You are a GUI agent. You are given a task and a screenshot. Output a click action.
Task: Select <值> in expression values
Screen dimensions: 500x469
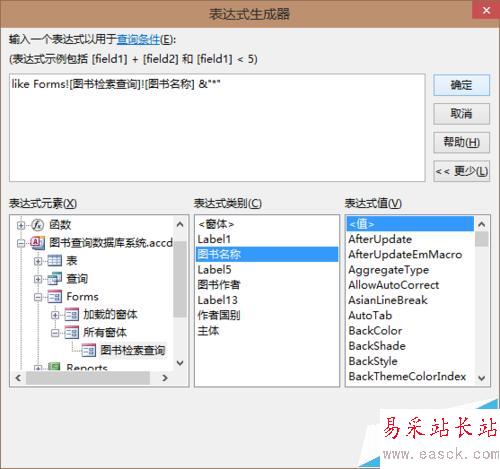pyautogui.click(x=410, y=224)
